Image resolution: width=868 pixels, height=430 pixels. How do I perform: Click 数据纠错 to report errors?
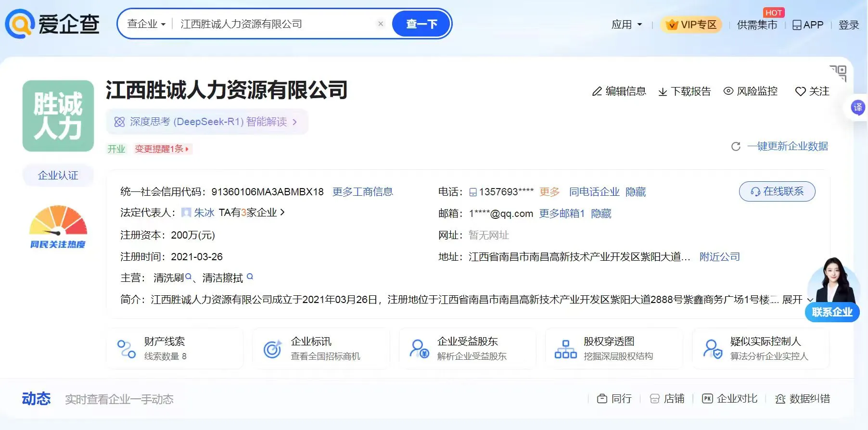tap(803, 399)
